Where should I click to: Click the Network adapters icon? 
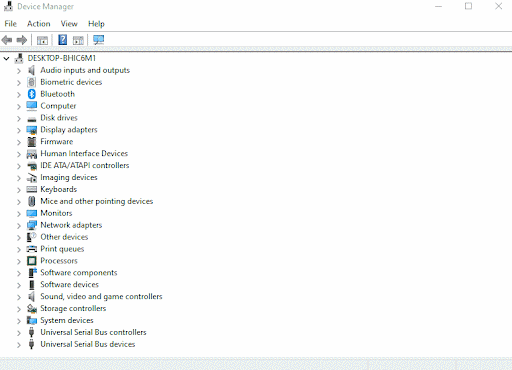(32, 225)
